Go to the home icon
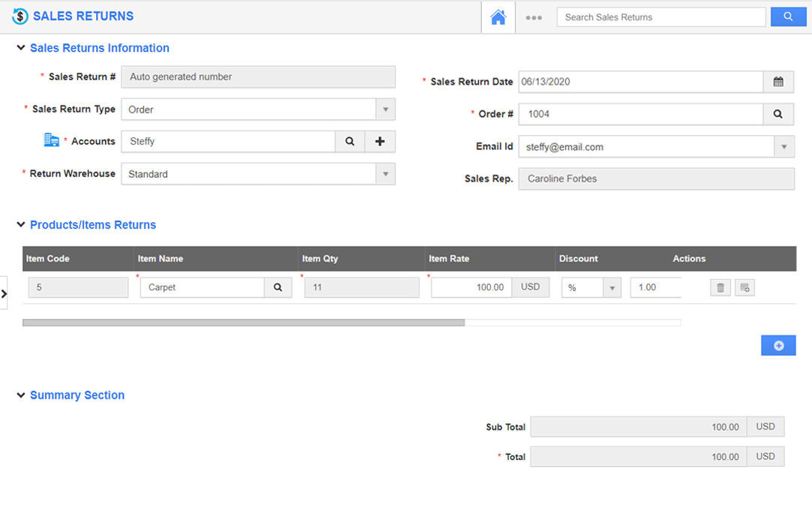 point(498,17)
